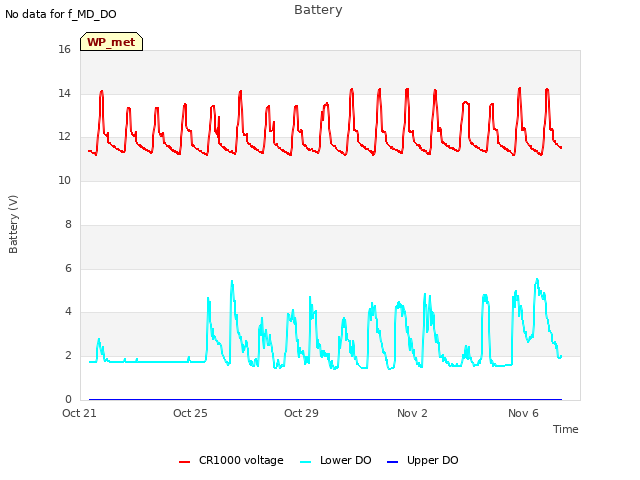Toggle the Upper DO legend entry

[422, 460]
